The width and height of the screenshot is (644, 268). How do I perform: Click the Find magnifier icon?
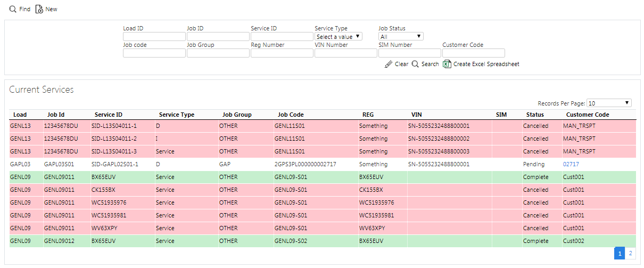pyautogui.click(x=13, y=9)
